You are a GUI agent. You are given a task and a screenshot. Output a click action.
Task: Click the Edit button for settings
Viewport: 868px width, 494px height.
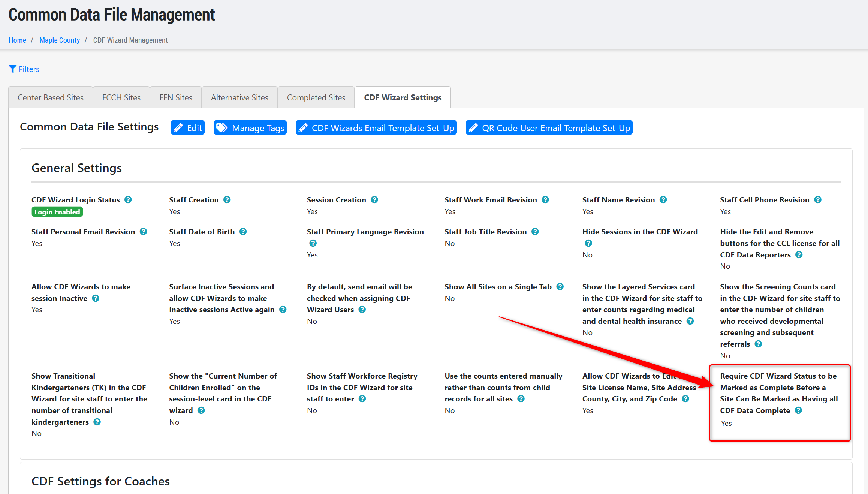[188, 128]
